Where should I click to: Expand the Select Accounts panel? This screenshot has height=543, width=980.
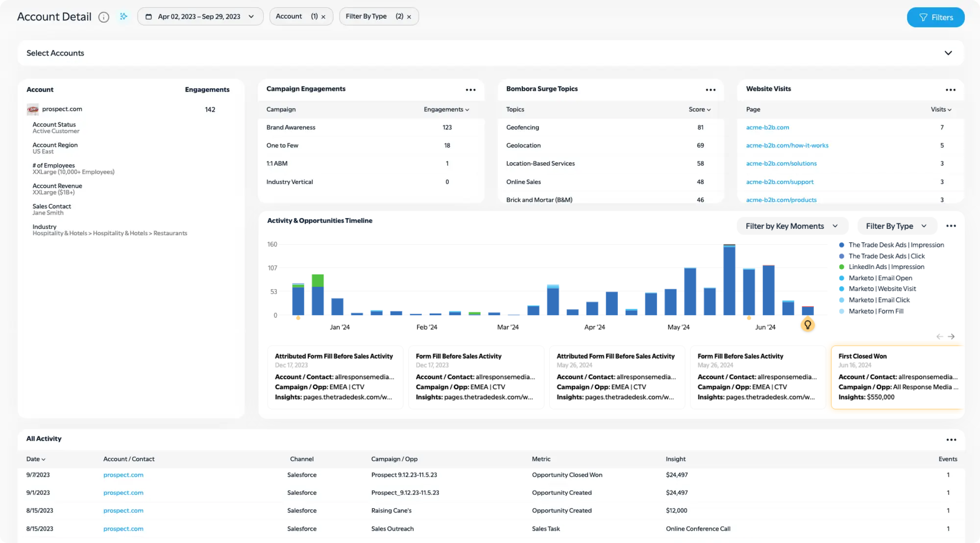(948, 53)
